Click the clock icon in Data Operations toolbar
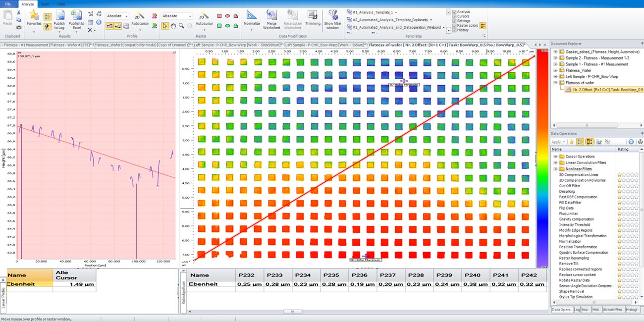This screenshot has width=644, height=322. click(631, 142)
